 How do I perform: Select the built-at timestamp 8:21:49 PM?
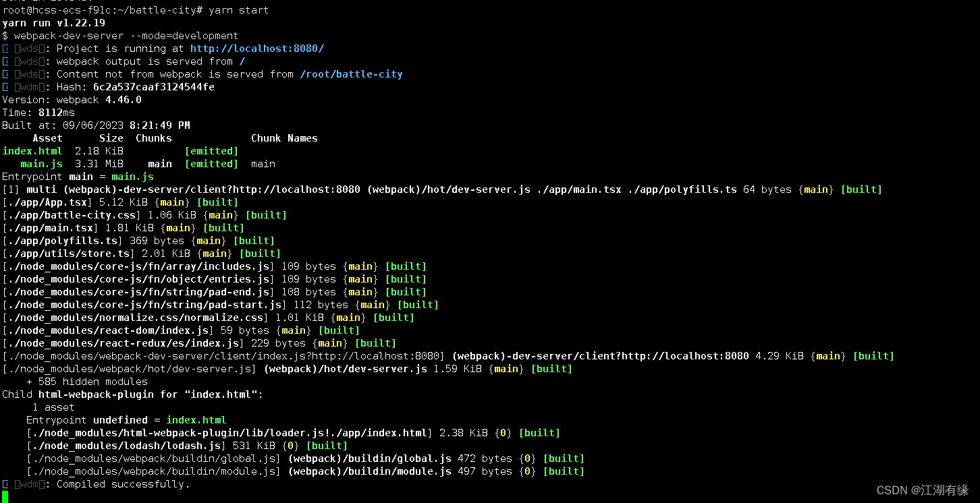tap(160, 125)
